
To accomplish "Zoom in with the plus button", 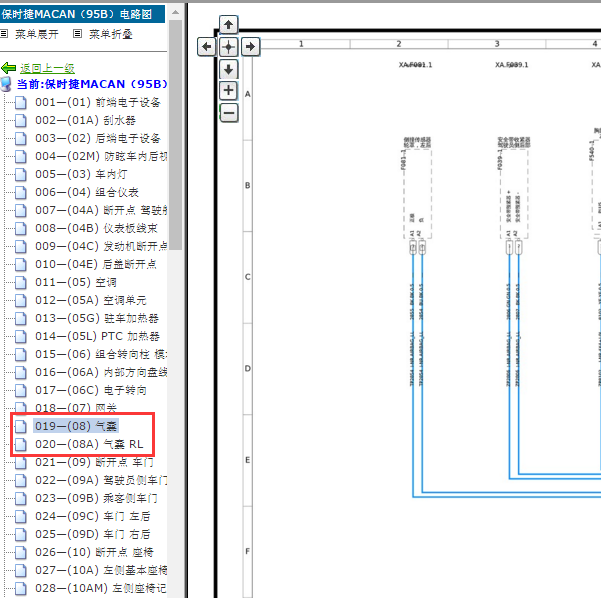I will [x=228, y=91].
